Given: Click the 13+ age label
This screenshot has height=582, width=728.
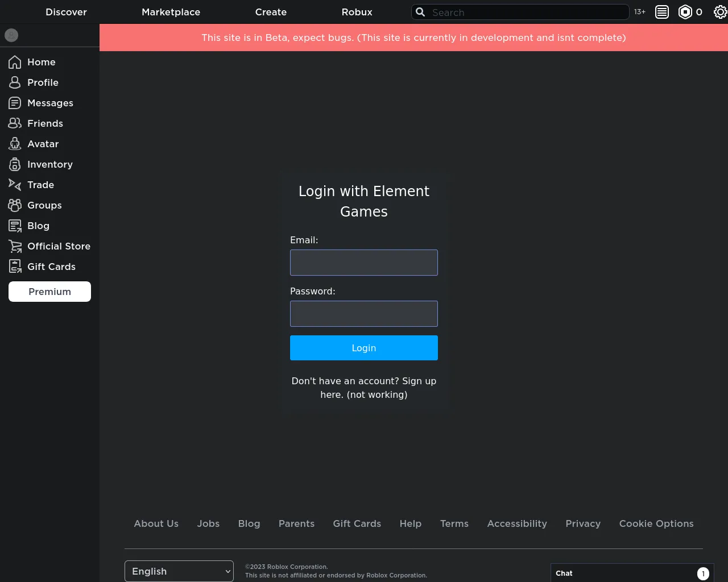Looking at the screenshot, I should click(640, 12).
